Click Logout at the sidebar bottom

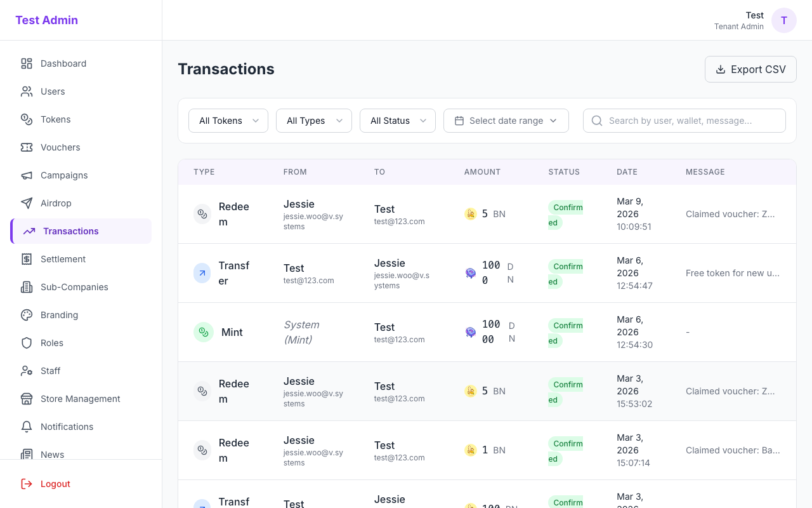point(55,484)
